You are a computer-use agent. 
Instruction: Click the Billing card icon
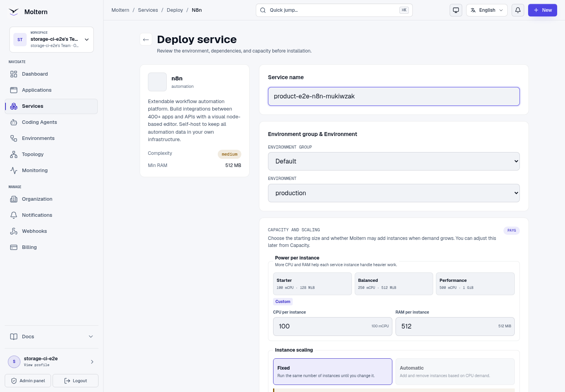pos(14,247)
